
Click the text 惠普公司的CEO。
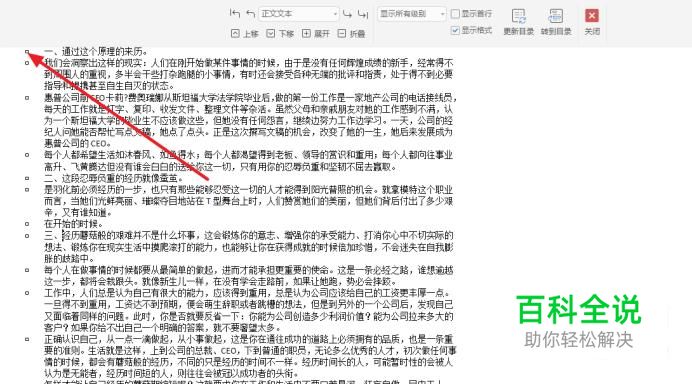(78, 143)
